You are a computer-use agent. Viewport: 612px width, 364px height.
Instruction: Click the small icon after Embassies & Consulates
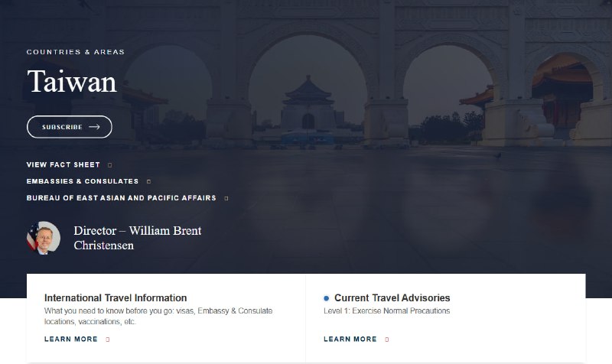148,182
